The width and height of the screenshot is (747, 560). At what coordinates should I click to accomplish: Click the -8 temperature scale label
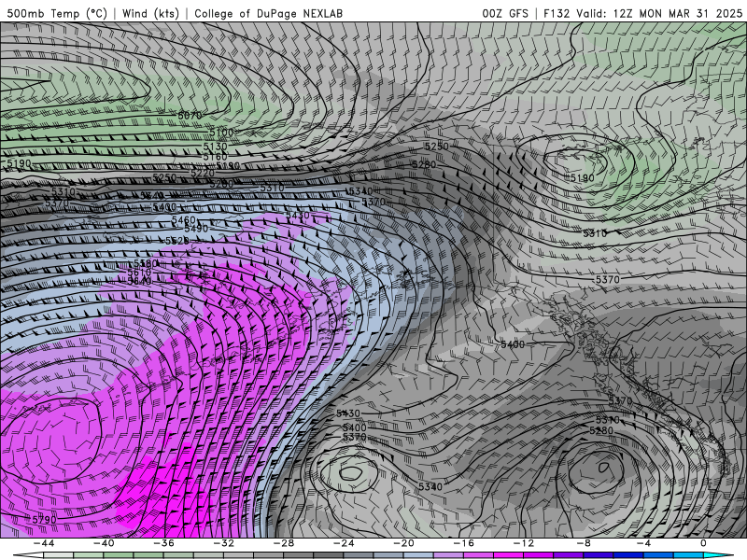(x=584, y=543)
